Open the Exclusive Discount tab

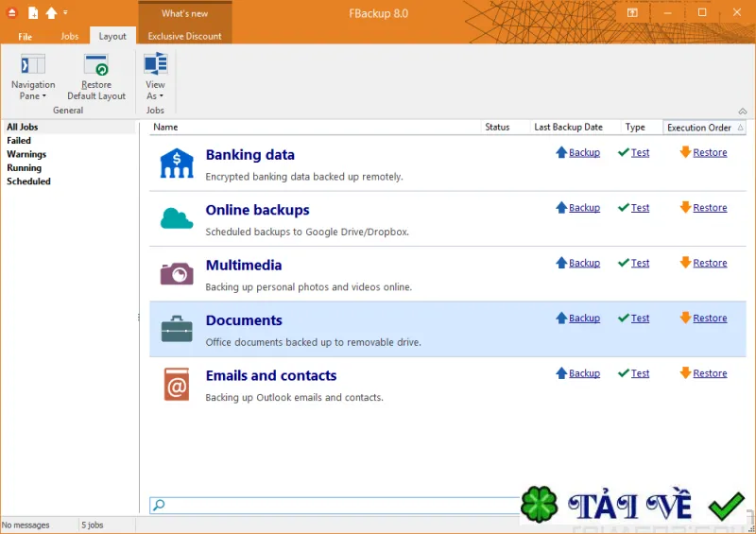click(184, 36)
